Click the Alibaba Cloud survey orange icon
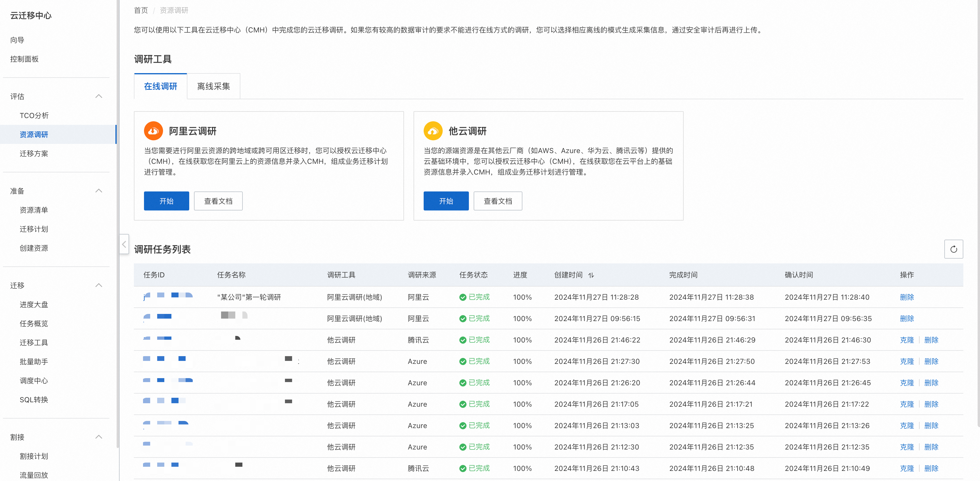980x481 pixels. [153, 131]
